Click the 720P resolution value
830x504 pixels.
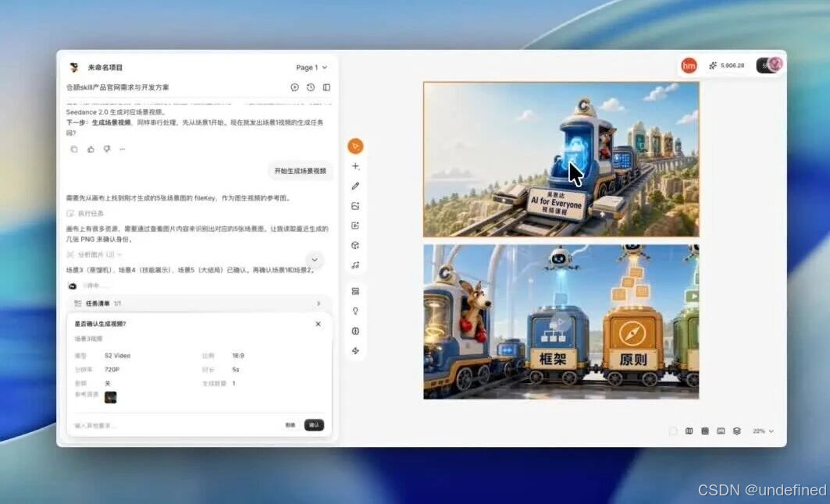[112, 369]
